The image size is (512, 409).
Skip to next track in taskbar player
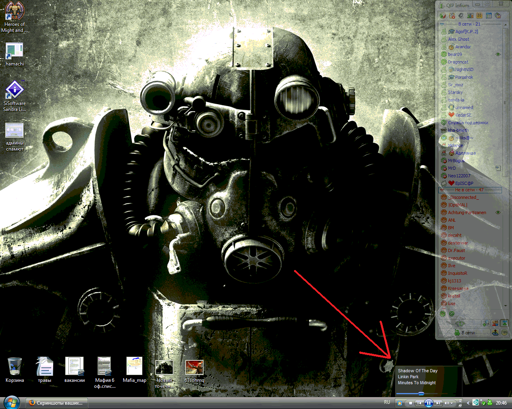point(438,403)
